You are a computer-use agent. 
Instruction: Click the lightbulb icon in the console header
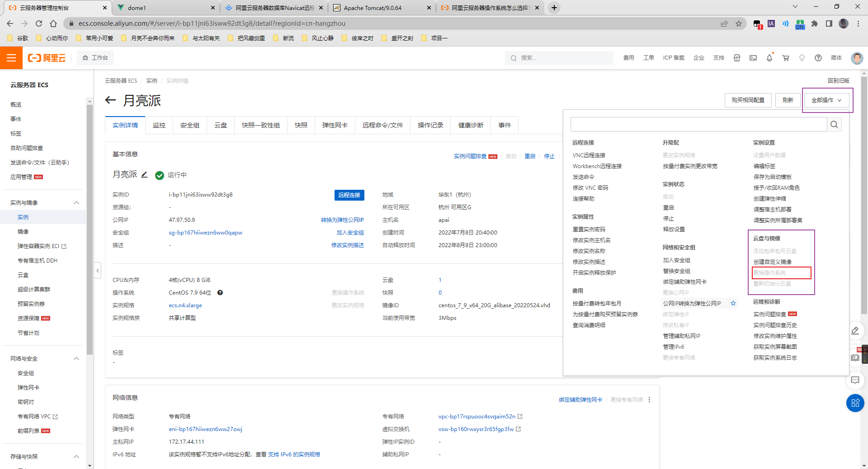click(802, 58)
